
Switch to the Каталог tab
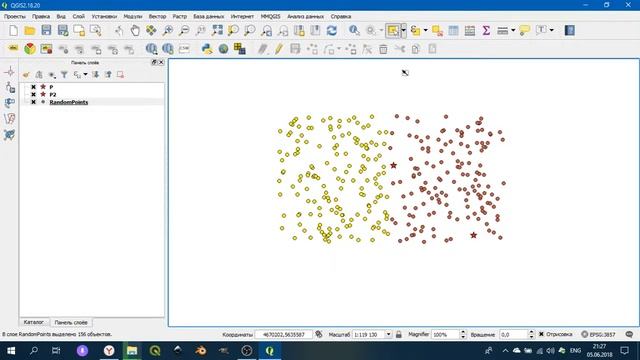coord(33,322)
